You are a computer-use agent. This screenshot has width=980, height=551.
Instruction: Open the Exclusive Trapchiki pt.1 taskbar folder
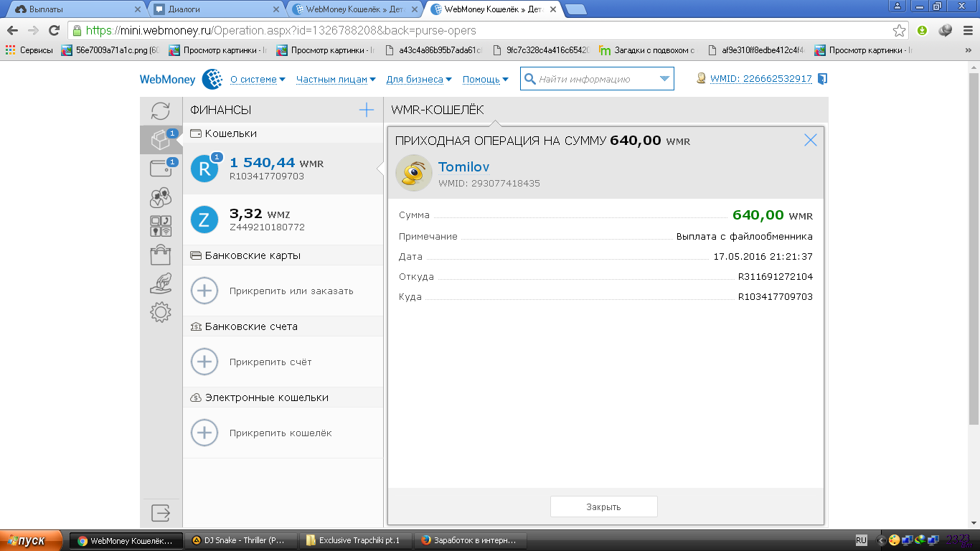tap(355, 540)
